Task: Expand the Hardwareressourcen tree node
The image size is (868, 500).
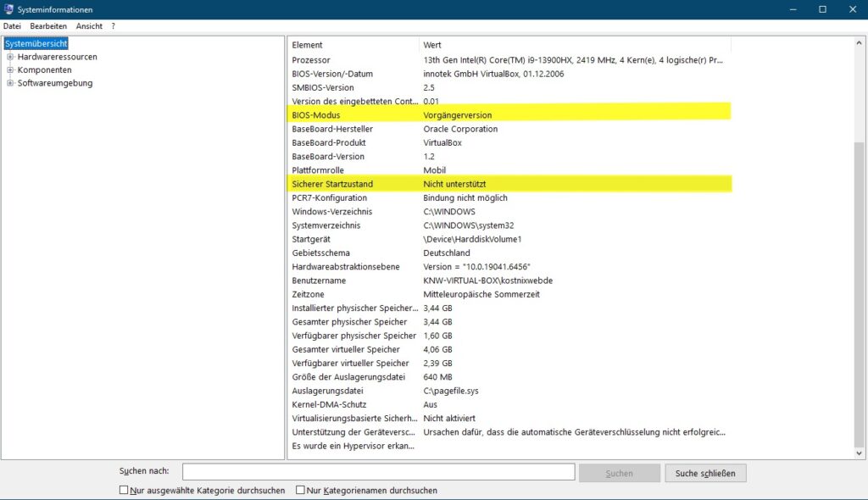Action: (x=10, y=57)
